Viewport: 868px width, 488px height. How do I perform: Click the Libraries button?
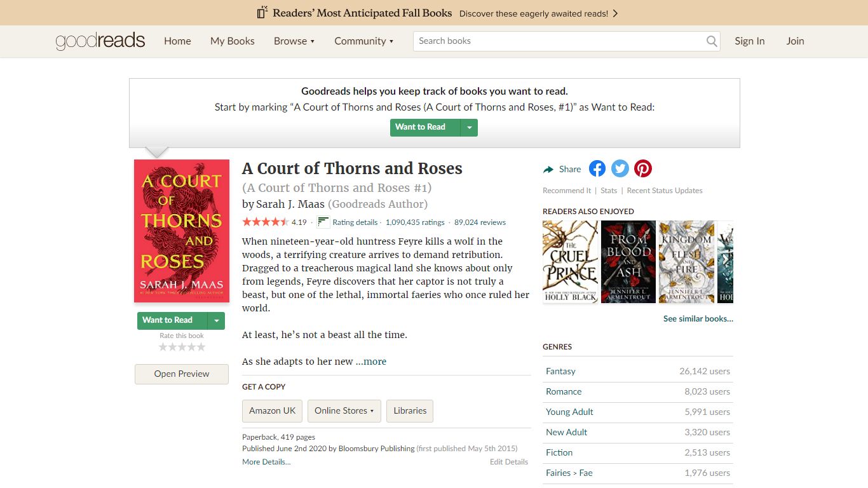410,411
